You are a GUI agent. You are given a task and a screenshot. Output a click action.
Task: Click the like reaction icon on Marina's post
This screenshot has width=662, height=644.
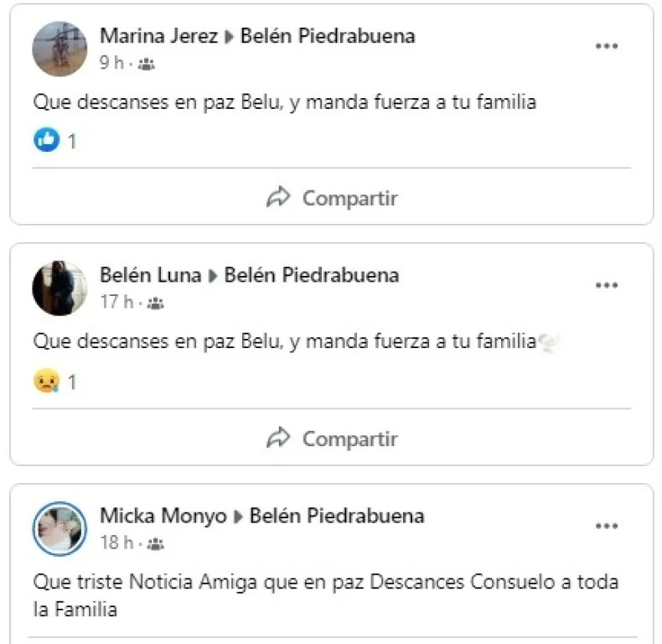tap(47, 141)
